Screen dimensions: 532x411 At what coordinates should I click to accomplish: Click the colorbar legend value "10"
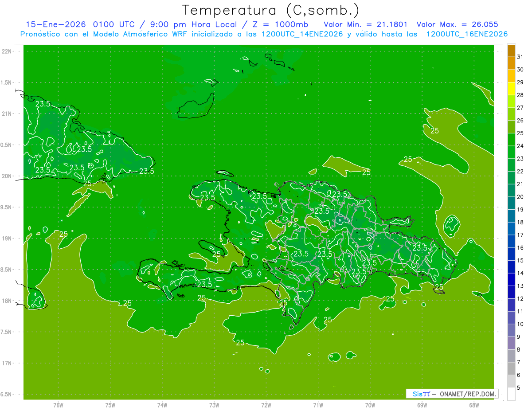(x=520, y=324)
